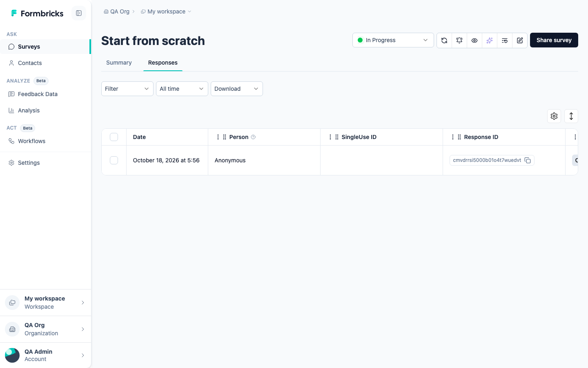The image size is (588, 368).
Task: Check the October 18, 2026 response row
Action: pyautogui.click(x=114, y=160)
